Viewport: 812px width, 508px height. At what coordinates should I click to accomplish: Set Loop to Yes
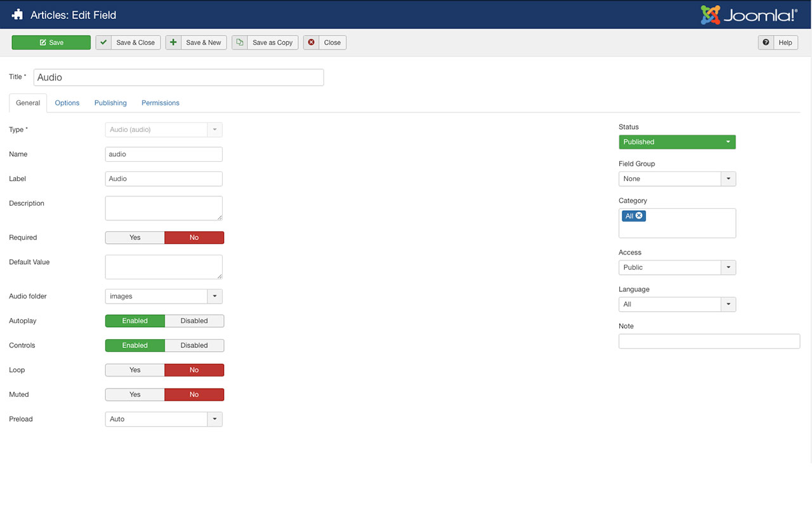(x=135, y=370)
